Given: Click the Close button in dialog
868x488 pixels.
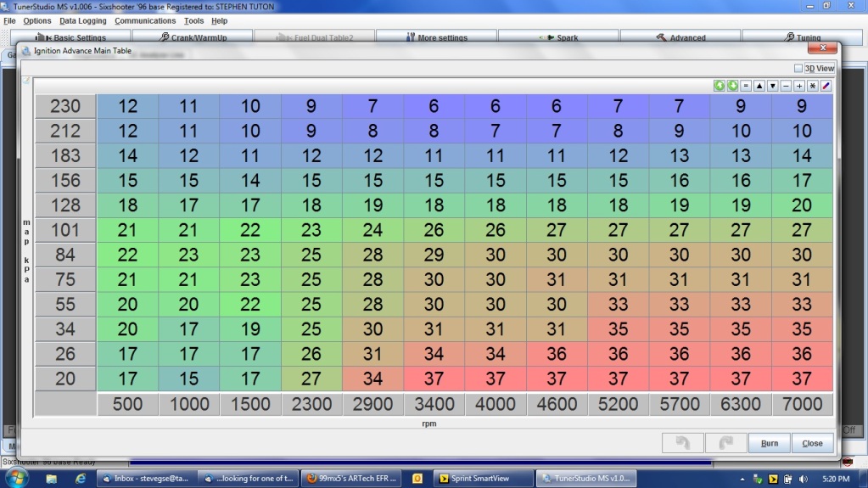Looking at the screenshot, I should pos(812,443).
